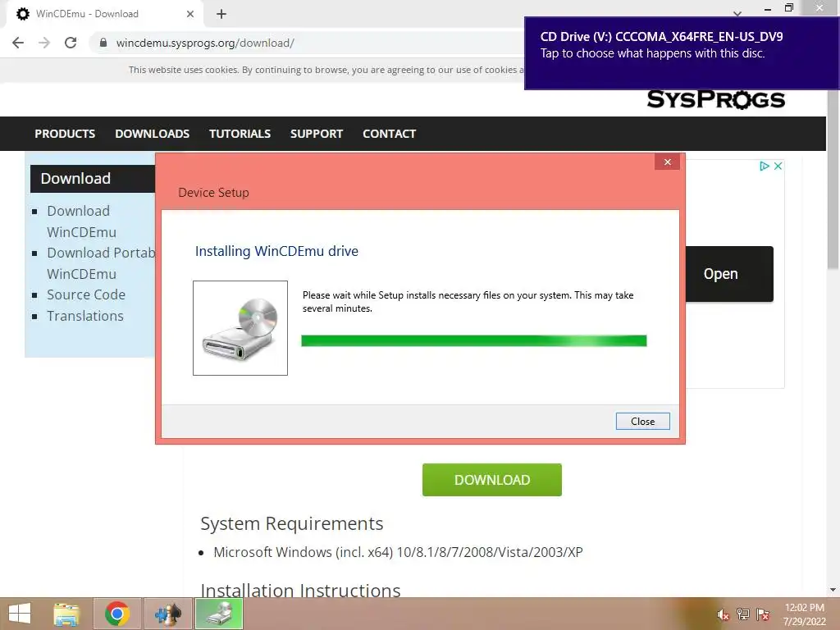Viewport: 840px width, 630px height.
Task: Close the advertisement with its X icon
Action: tap(778, 166)
